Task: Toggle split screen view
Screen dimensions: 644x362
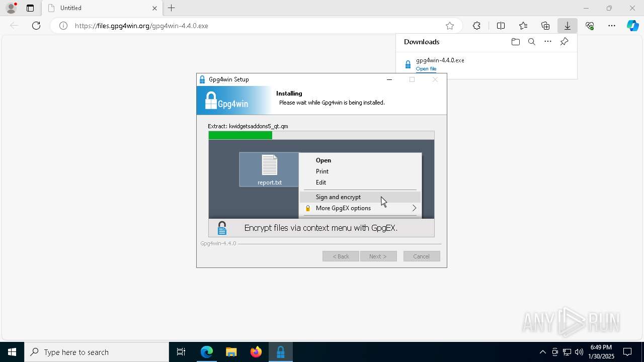Action: (x=501, y=26)
